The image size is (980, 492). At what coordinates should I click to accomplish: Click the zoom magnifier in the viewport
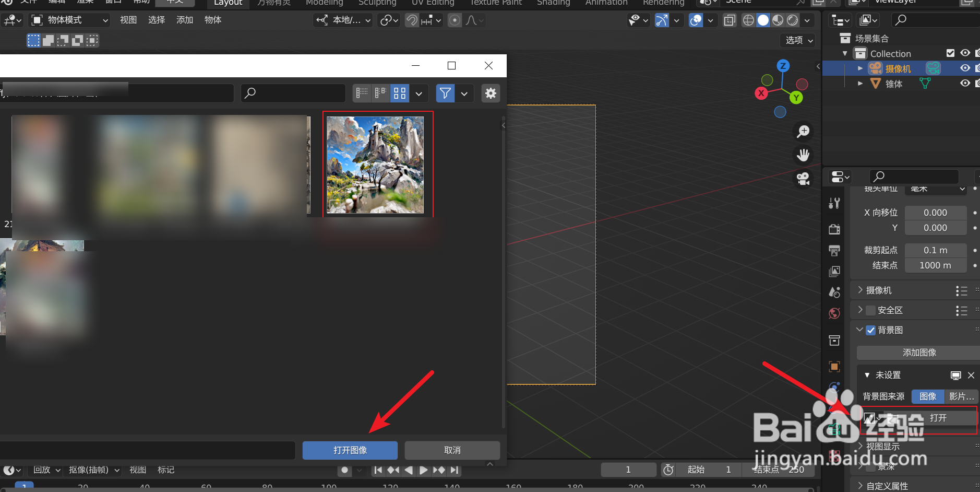(803, 131)
